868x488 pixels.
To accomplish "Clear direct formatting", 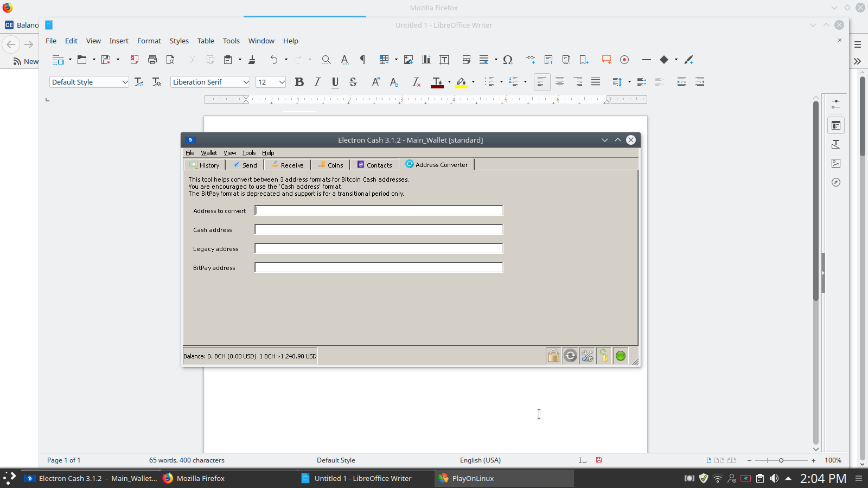I will point(416,82).
